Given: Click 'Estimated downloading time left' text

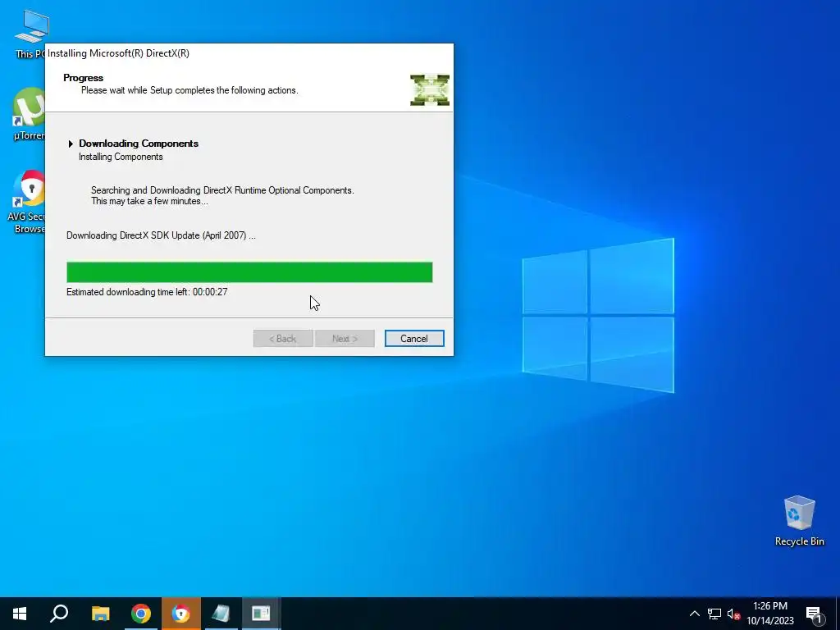Looking at the screenshot, I should (x=147, y=292).
